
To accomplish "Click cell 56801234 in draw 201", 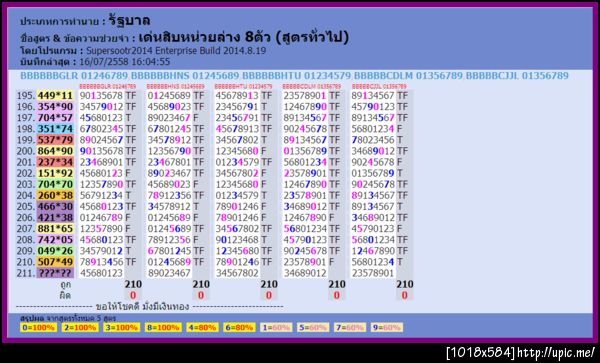I will [305, 162].
